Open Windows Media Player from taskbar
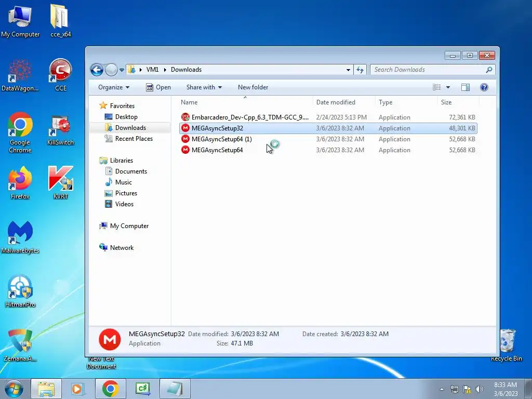 77,389
